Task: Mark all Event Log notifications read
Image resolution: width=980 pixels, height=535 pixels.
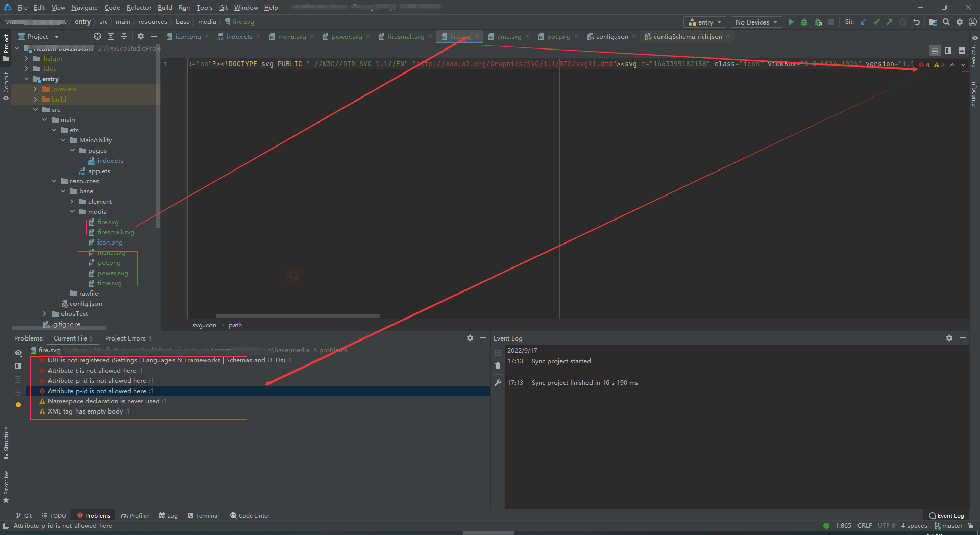Action: [x=498, y=352]
